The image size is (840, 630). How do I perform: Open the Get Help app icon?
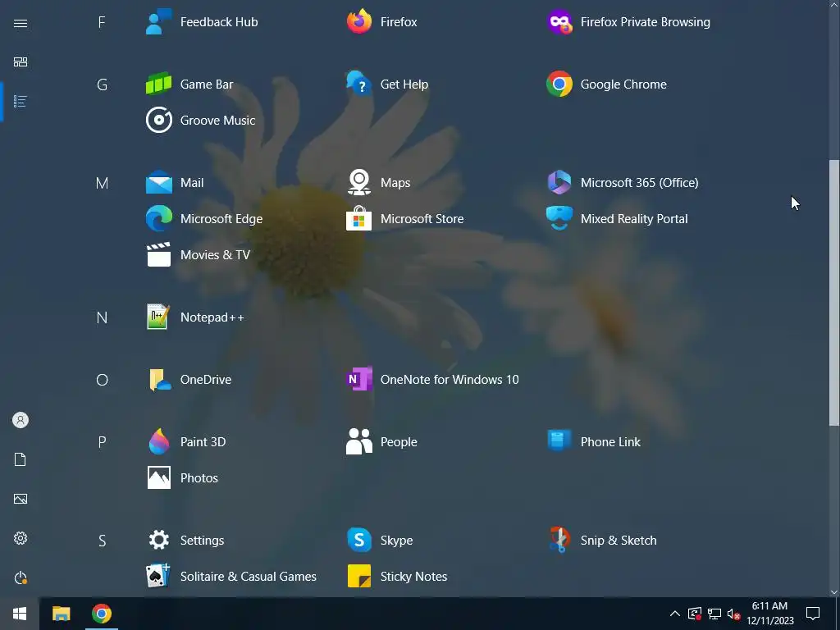pyautogui.click(x=359, y=84)
